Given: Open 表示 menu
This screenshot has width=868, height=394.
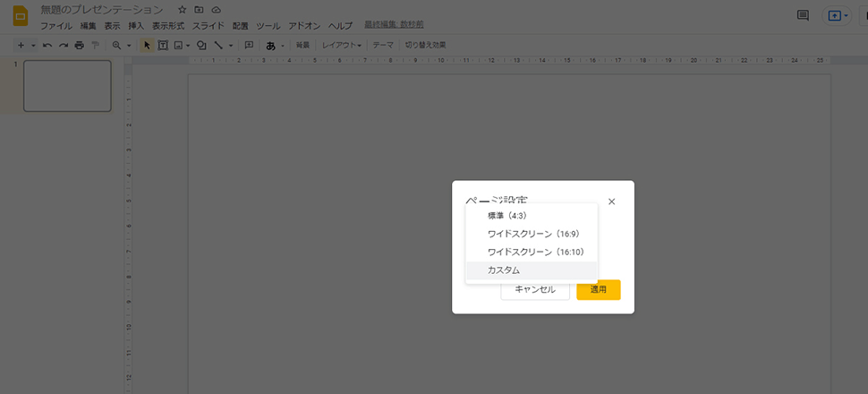Looking at the screenshot, I should 113,25.
